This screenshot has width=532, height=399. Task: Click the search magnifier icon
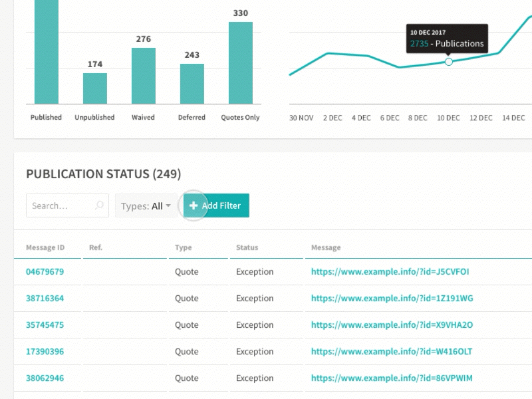99,206
